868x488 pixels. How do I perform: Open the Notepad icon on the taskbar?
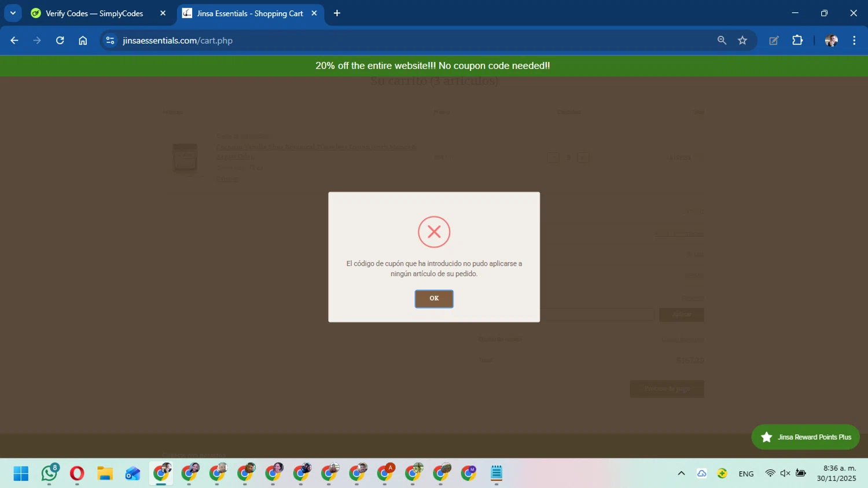coord(496,474)
